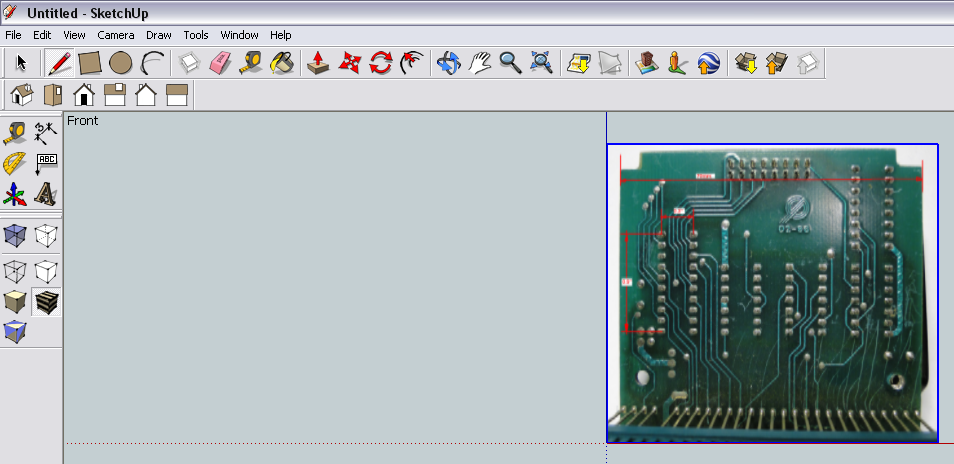Select the Pan hand tool
Viewport: 954px width, 464px height.
[480, 63]
